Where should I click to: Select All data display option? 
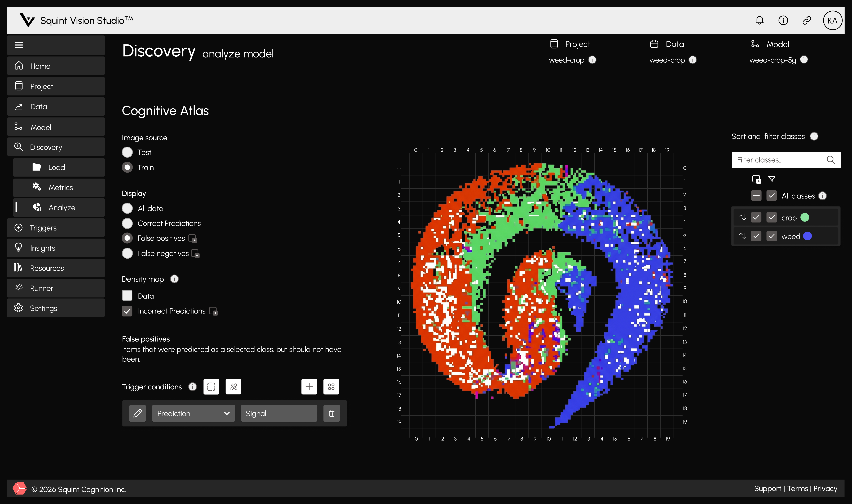coord(127,208)
